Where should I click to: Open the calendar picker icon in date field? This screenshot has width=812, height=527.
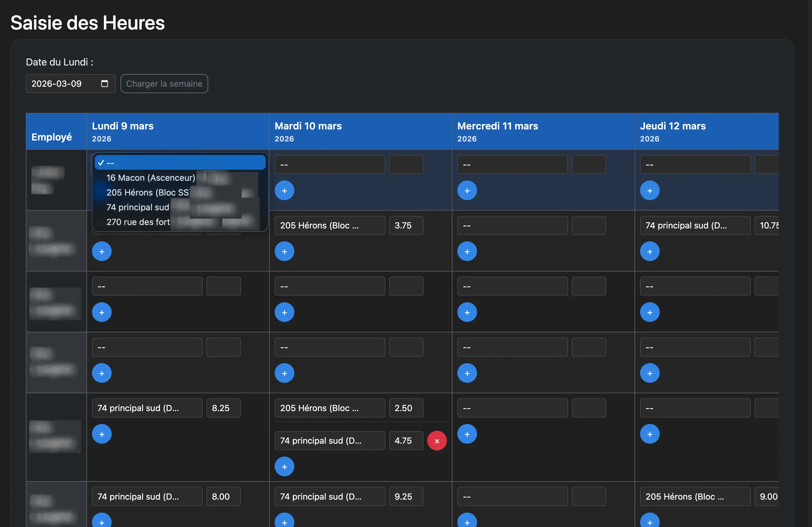104,84
